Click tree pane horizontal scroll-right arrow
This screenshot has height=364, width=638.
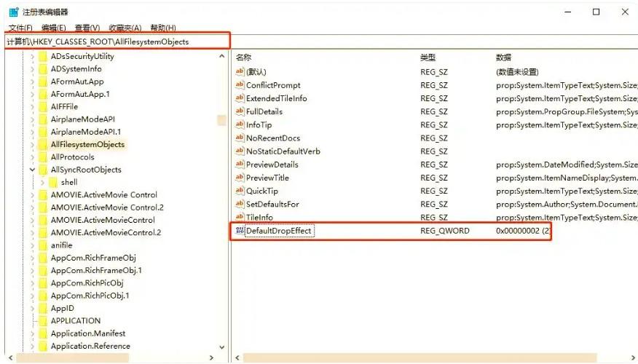(x=211, y=357)
